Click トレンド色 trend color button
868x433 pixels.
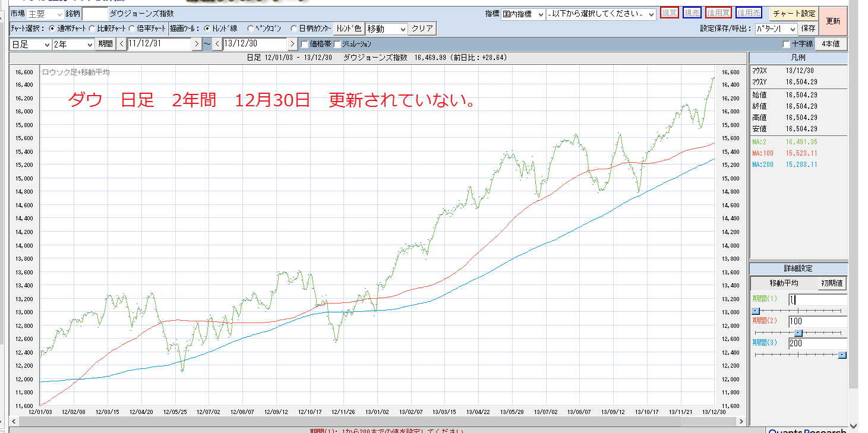tap(349, 29)
